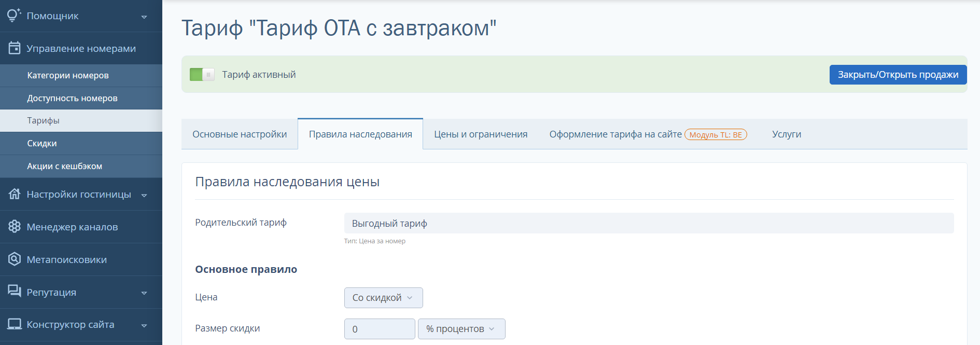Toggle the Тариф активный switch
Image resolution: width=980 pixels, height=345 pixels.
click(x=202, y=75)
